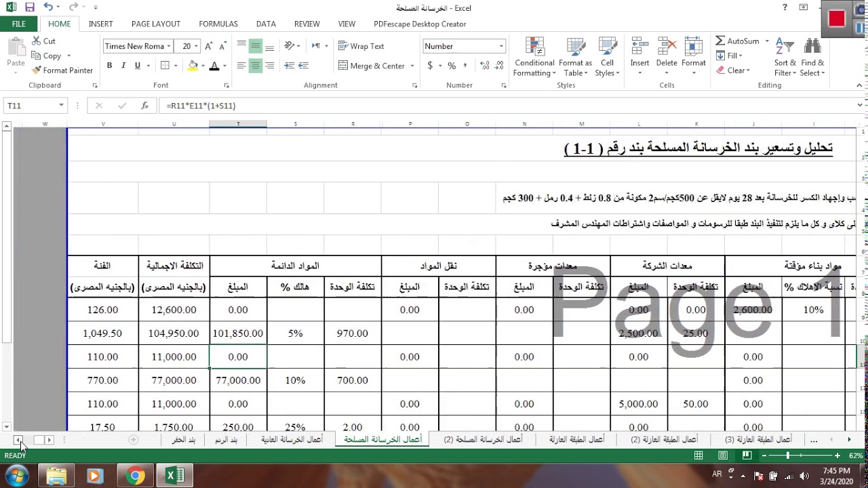Switch to the DATA ribbon tab
Image resolution: width=868 pixels, height=488 pixels.
coord(266,24)
